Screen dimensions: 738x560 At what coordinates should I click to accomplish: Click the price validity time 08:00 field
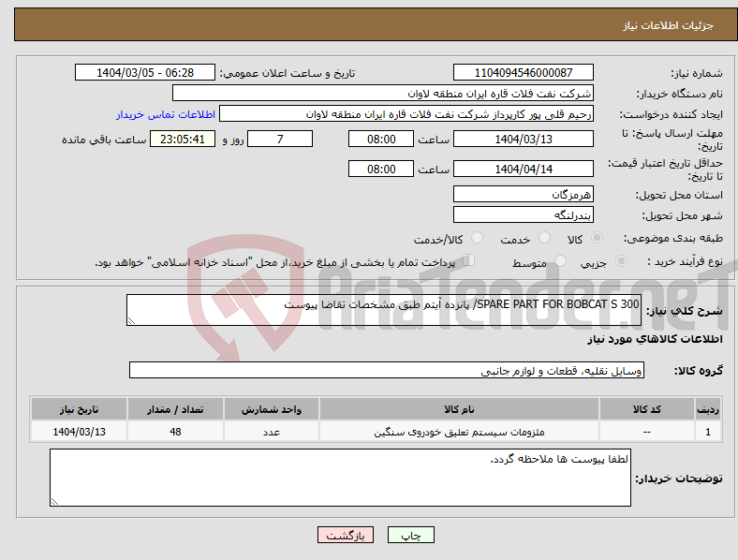point(381,169)
